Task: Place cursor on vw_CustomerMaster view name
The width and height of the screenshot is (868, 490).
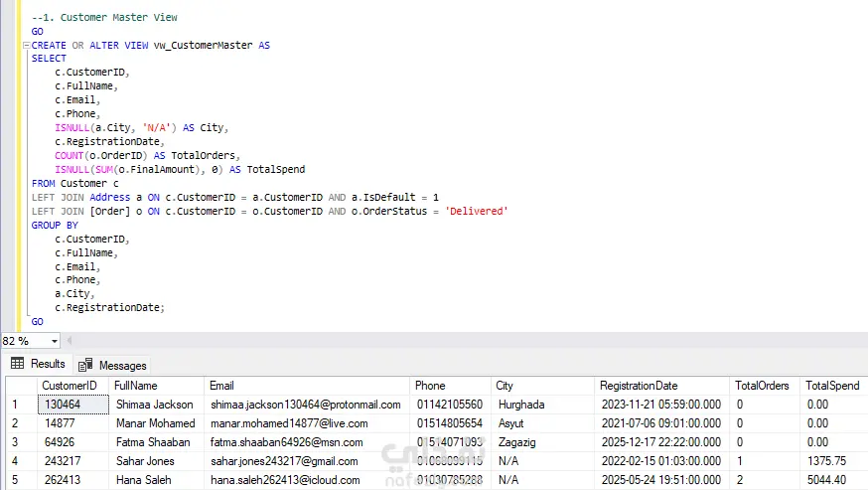Action: [x=204, y=46]
